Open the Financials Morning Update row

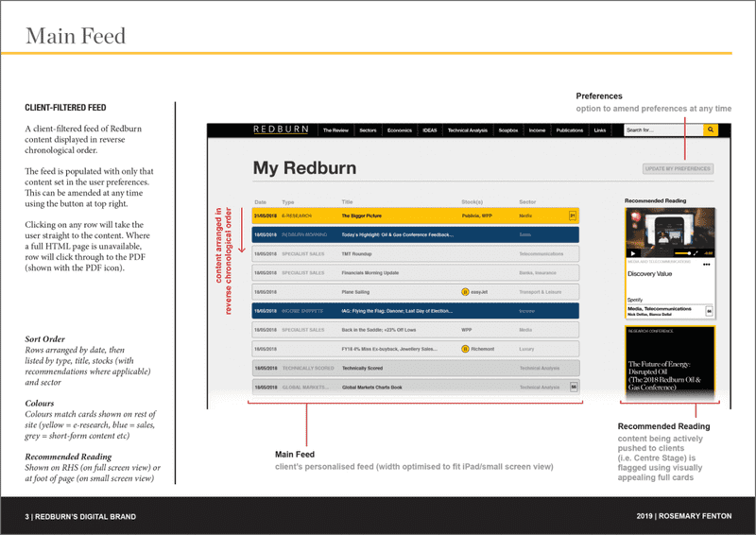point(415,273)
